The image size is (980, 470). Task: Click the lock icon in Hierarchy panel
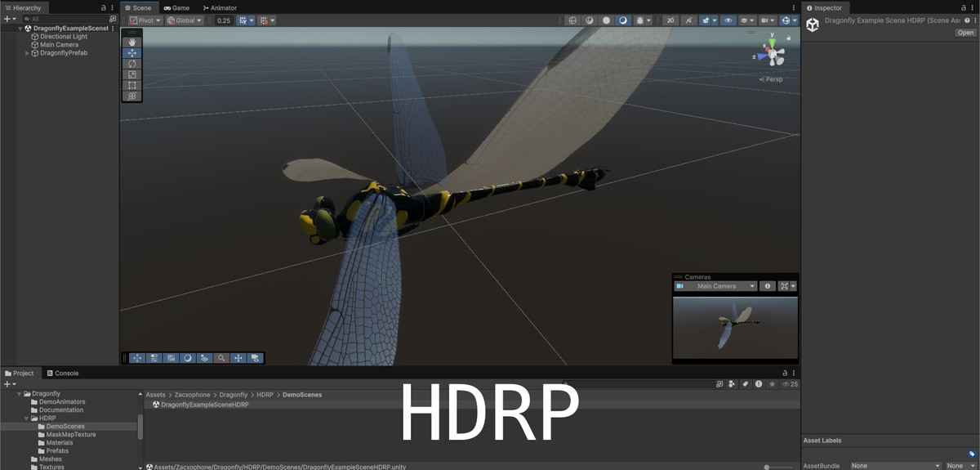coord(103,7)
